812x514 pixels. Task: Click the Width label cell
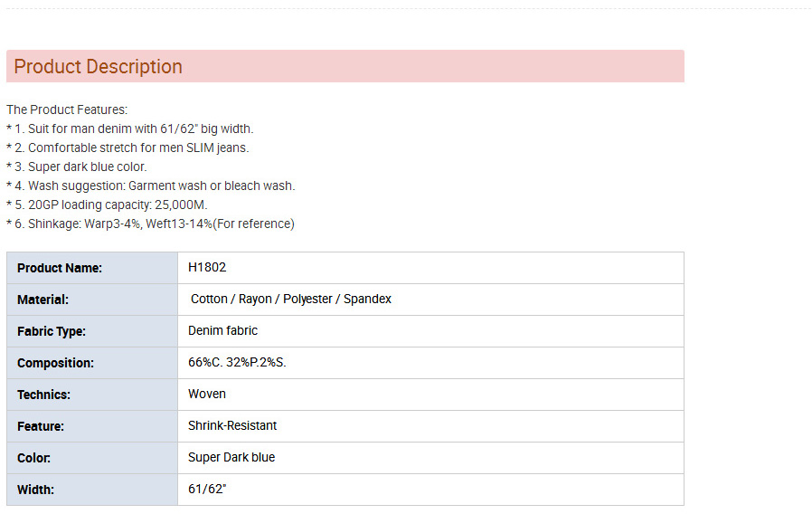pyautogui.click(x=92, y=490)
